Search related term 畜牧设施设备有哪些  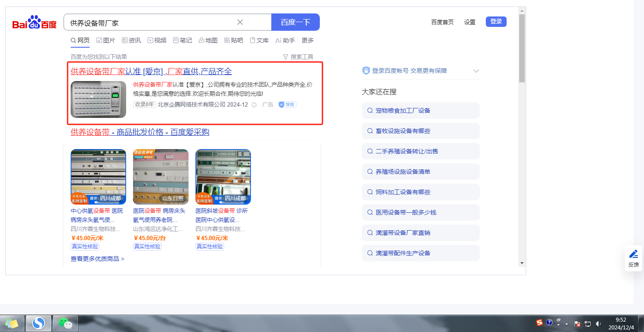(x=421, y=131)
